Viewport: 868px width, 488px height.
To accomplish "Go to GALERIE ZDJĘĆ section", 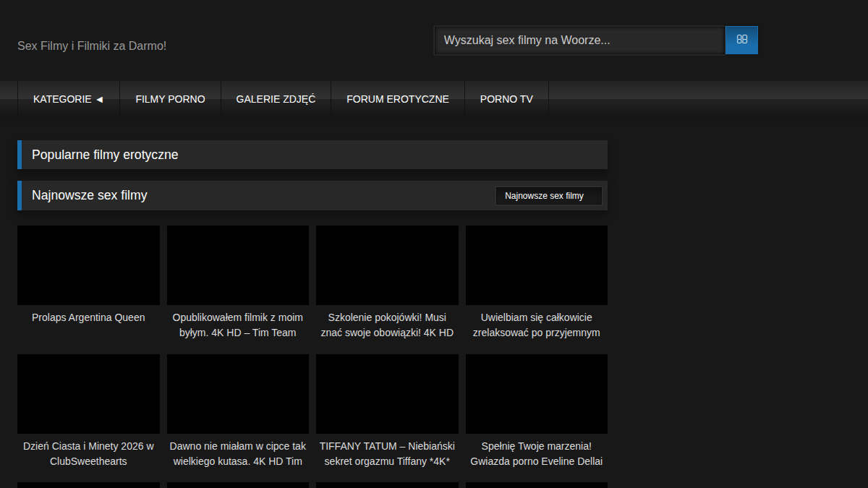I will (x=276, y=99).
